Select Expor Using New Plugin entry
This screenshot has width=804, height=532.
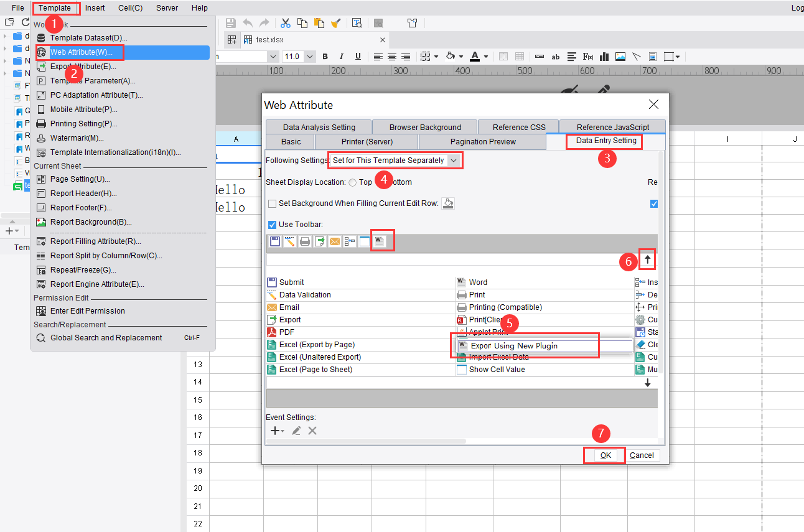525,344
